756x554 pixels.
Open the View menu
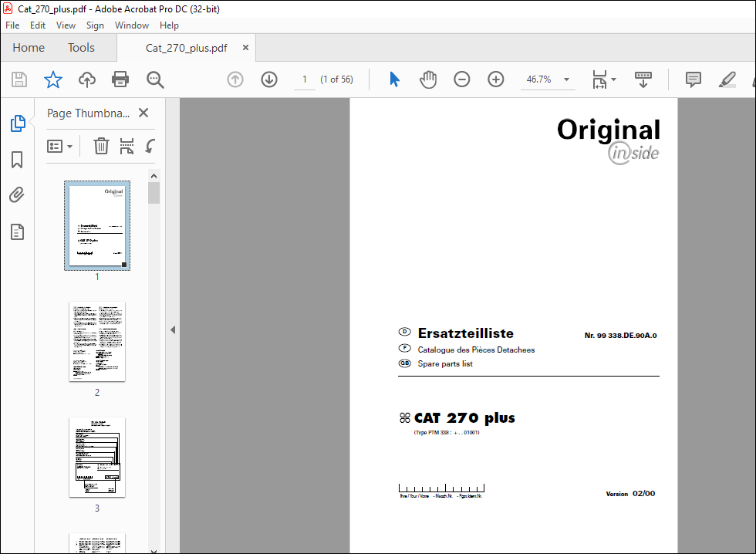[x=66, y=25]
